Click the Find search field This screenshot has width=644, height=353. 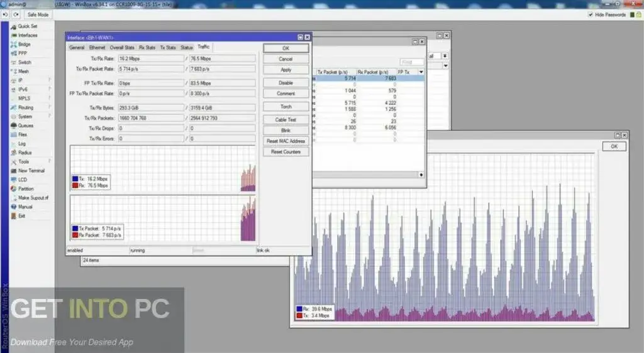(412, 62)
